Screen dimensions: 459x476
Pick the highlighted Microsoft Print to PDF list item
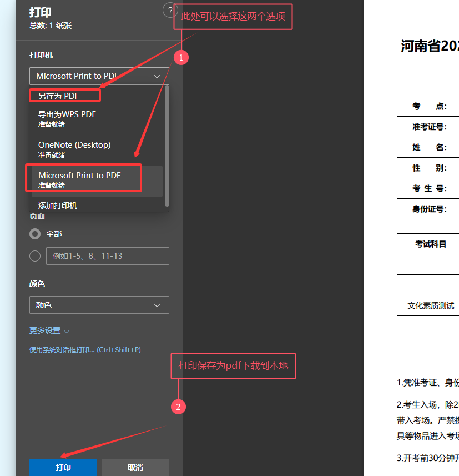79,179
